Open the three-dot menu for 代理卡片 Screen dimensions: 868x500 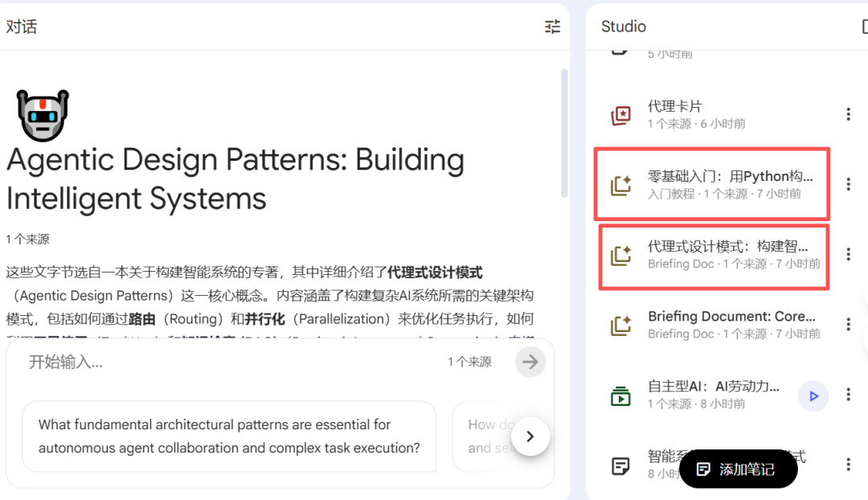pos(848,113)
